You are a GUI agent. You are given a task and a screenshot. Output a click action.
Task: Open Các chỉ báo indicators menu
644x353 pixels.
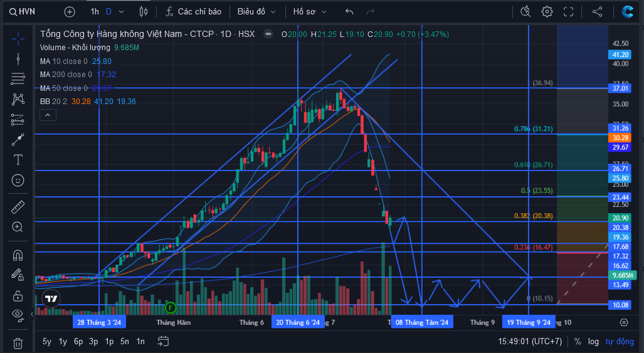(193, 12)
